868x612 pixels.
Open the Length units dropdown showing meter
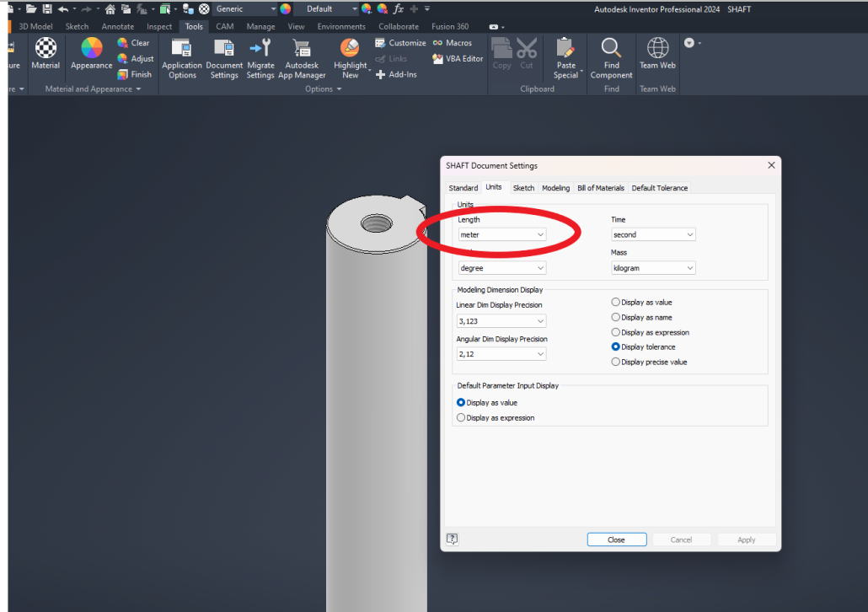pyautogui.click(x=501, y=235)
